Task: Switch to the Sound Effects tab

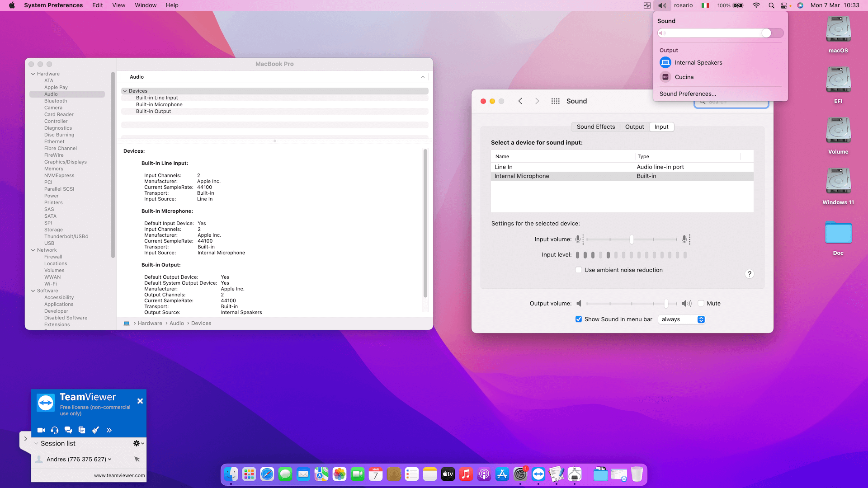Action: point(595,127)
